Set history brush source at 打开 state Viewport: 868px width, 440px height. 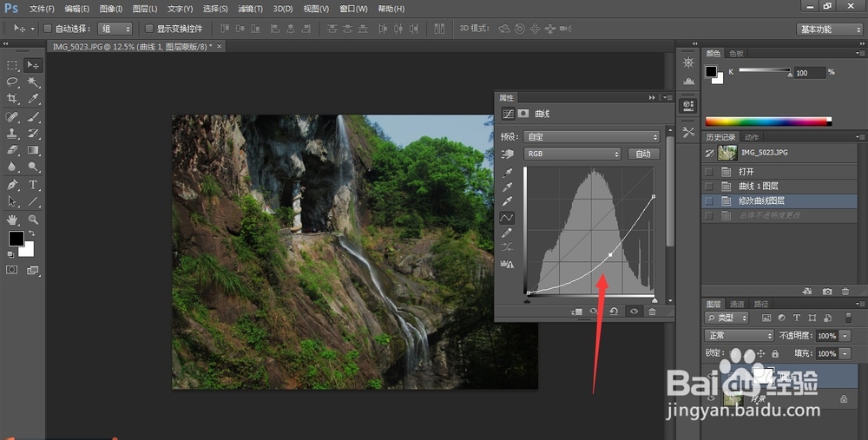(708, 172)
